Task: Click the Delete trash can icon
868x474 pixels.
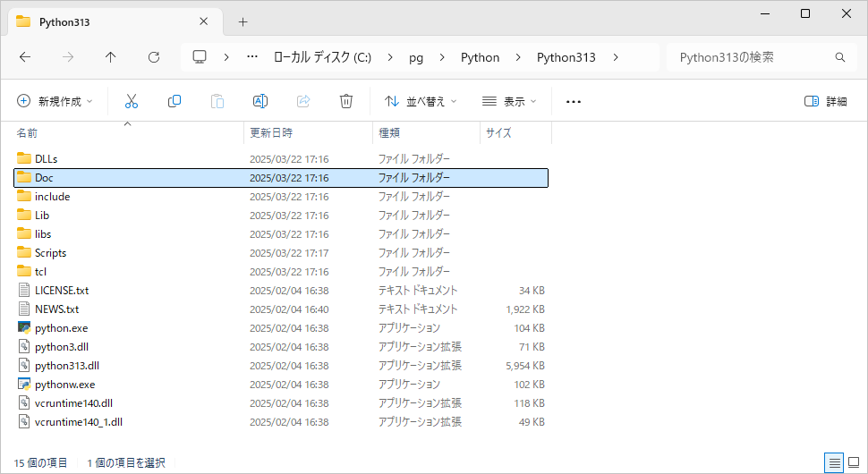Action: 346,101
